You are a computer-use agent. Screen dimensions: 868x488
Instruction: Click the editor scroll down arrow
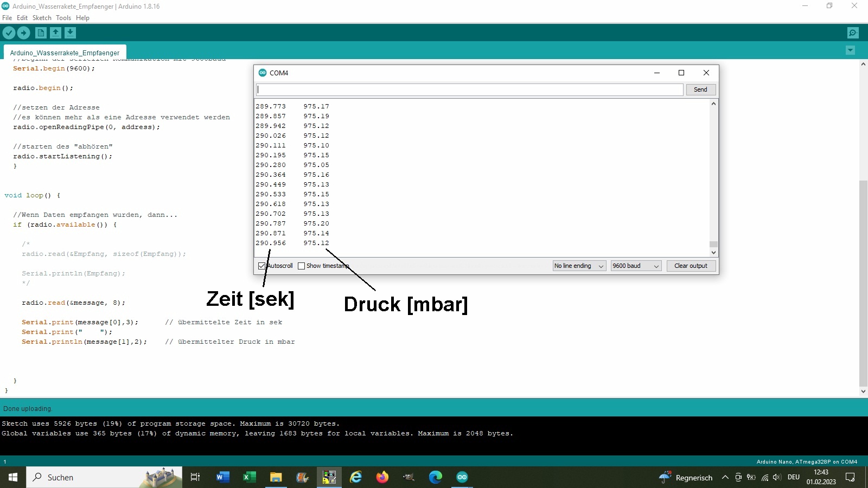[863, 391]
